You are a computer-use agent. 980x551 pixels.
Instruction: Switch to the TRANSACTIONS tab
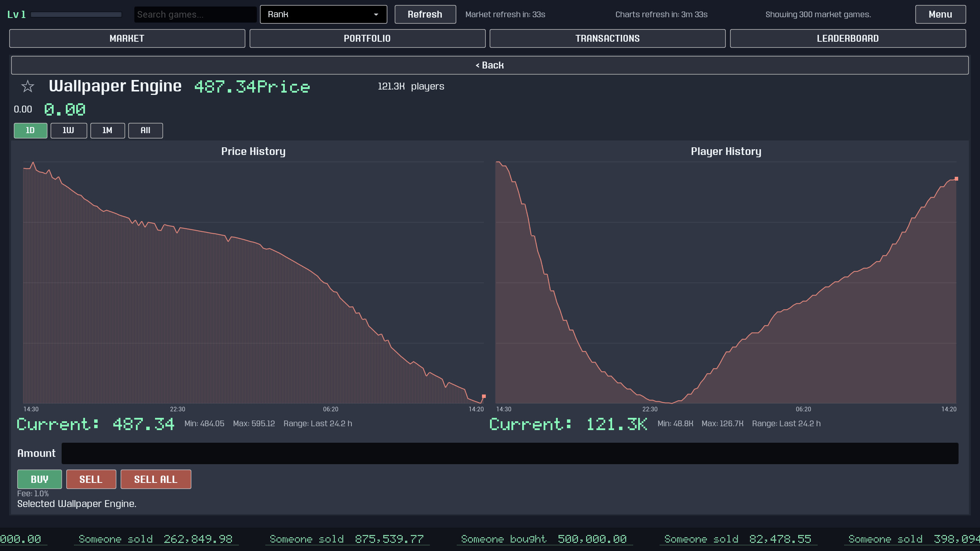[x=608, y=39]
